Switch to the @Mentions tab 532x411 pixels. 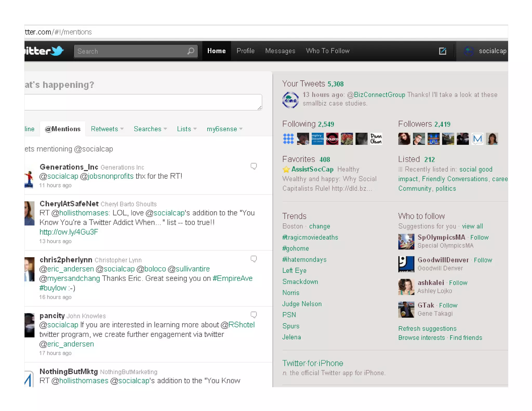63,129
